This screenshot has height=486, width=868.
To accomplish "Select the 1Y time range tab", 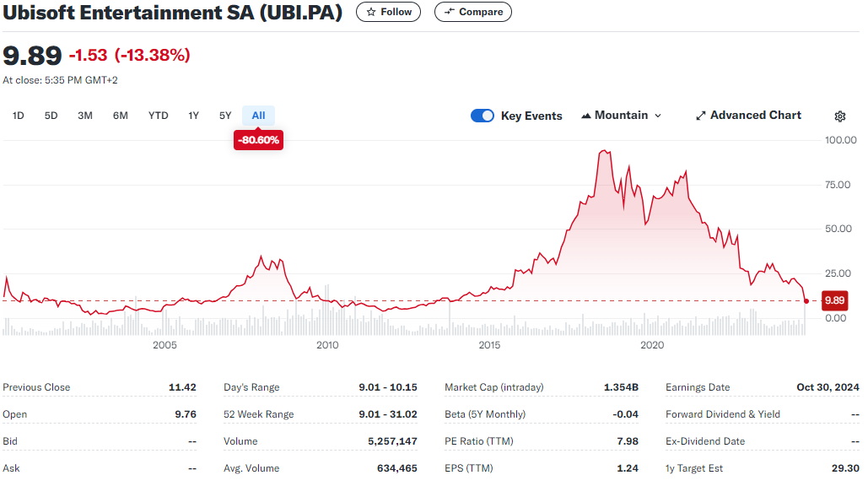I will (x=193, y=116).
